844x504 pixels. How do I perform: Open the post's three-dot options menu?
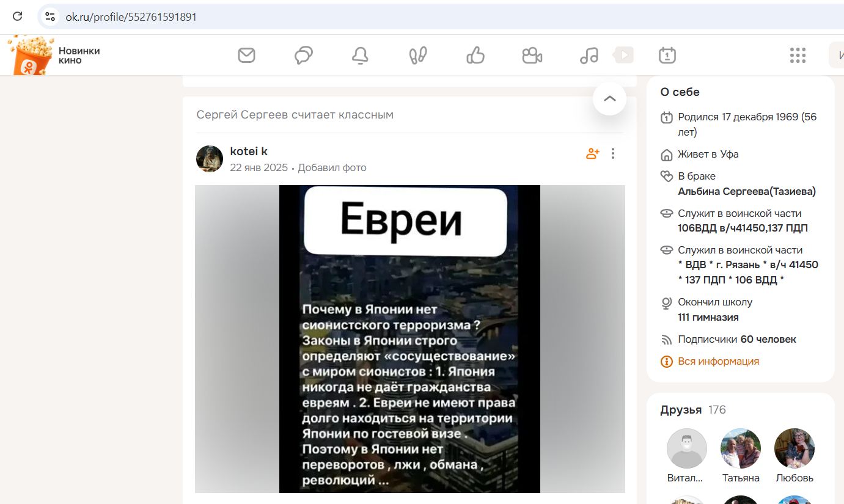click(613, 153)
